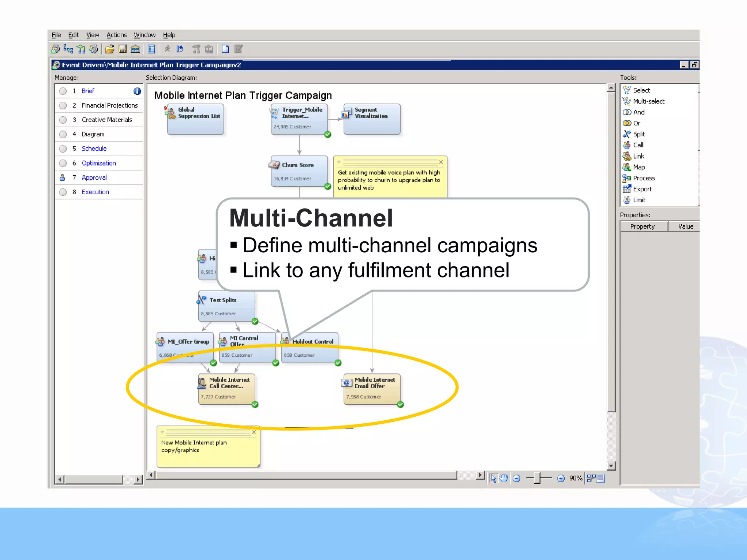Open the Edit menu
The height and width of the screenshot is (560, 747).
click(x=73, y=35)
